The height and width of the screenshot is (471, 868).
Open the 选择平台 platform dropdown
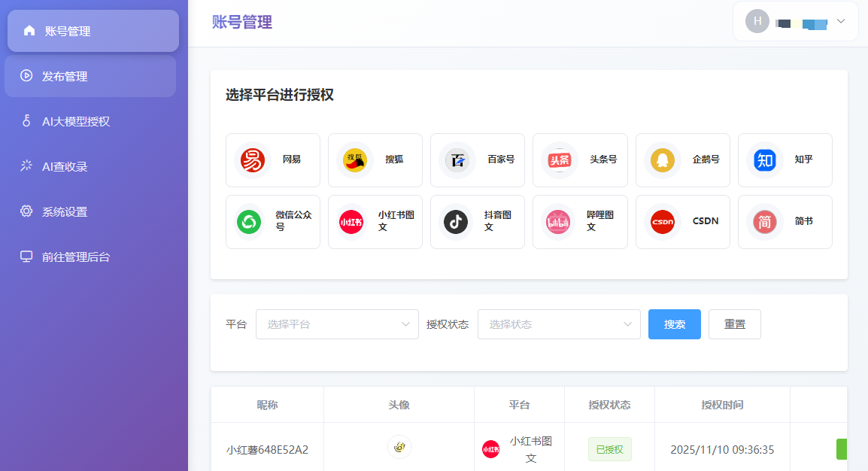tap(337, 324)
